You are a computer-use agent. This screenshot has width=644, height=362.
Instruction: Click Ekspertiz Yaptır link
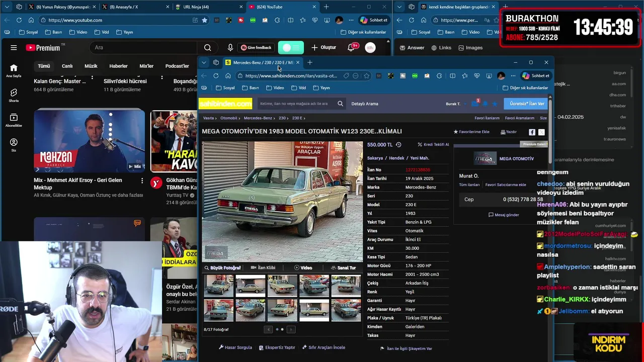[x=277, y=347]
